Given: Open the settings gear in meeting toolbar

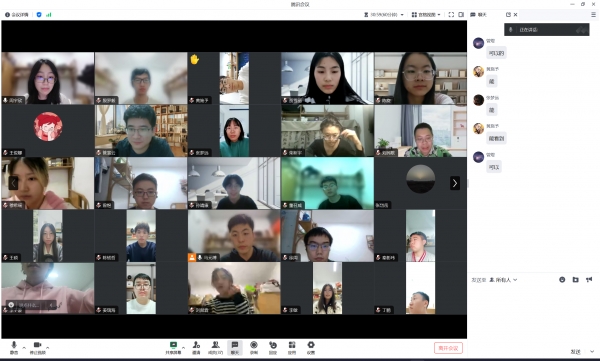Looking at the screenshot, I should (x=311, y=347).
